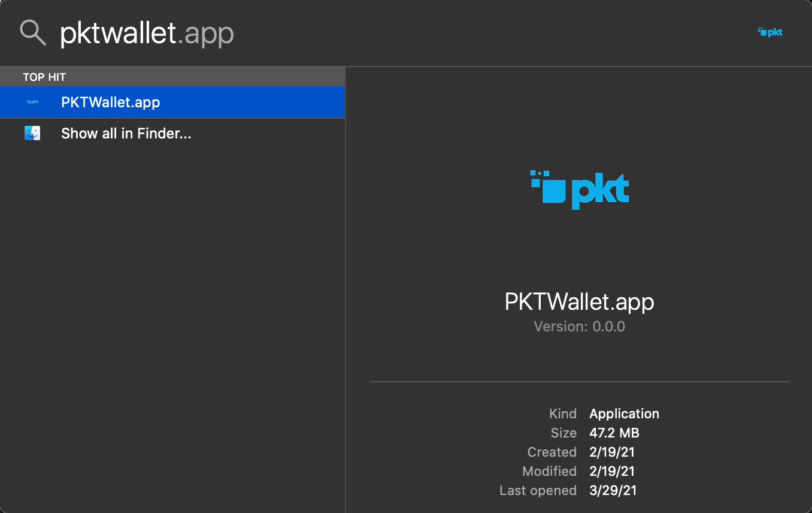Click the Size value 47.2 MB
812x513 pixels.
point(614,433)
